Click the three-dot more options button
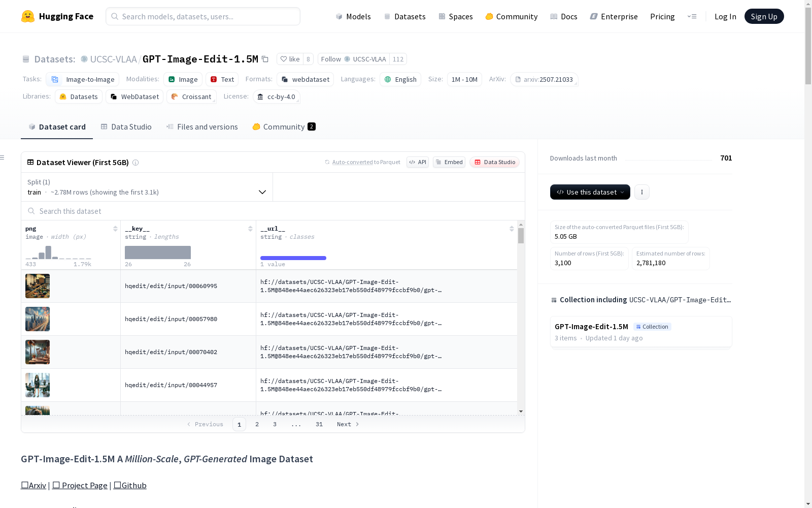 642,192
